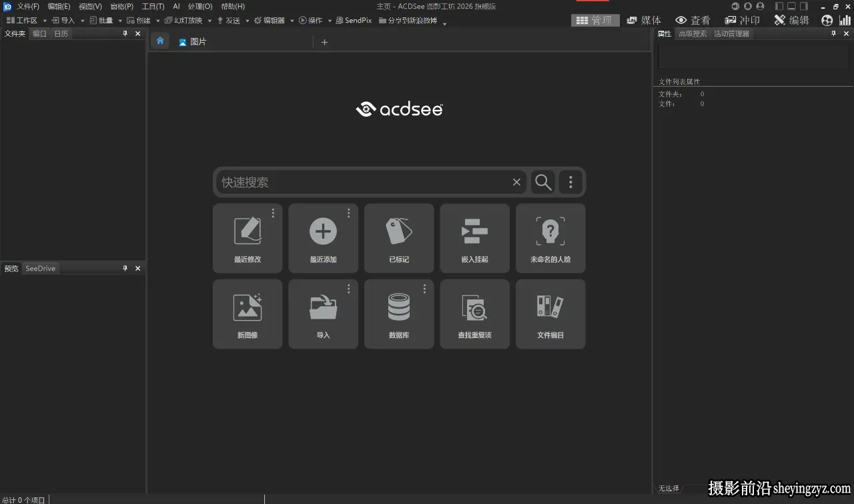The width and height of the screenshot is (854, 504).
Task: Switch to the 日历 calendar tab
Action: tap(61, 33)
